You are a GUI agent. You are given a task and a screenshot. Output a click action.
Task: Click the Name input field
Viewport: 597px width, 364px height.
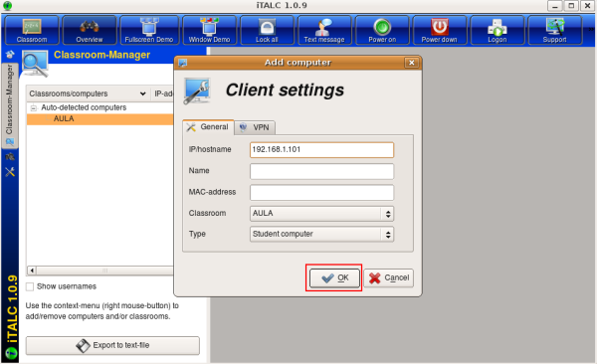point(321,171)
